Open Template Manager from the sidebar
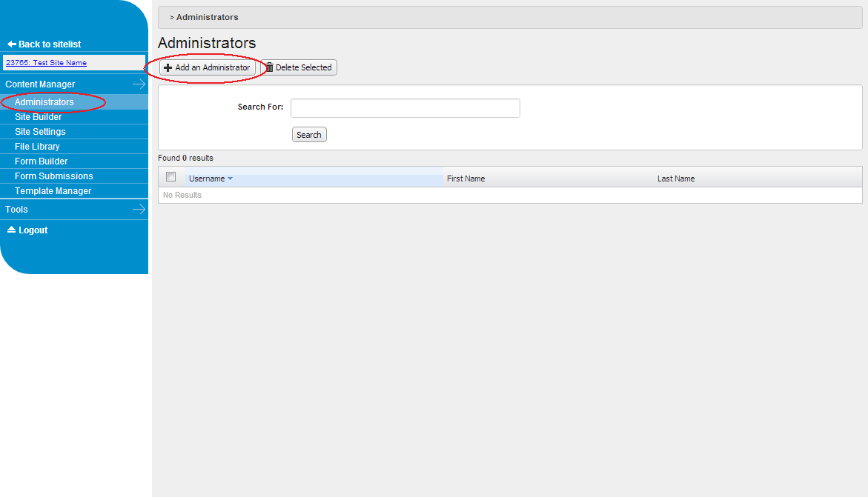 coord(53,191)
